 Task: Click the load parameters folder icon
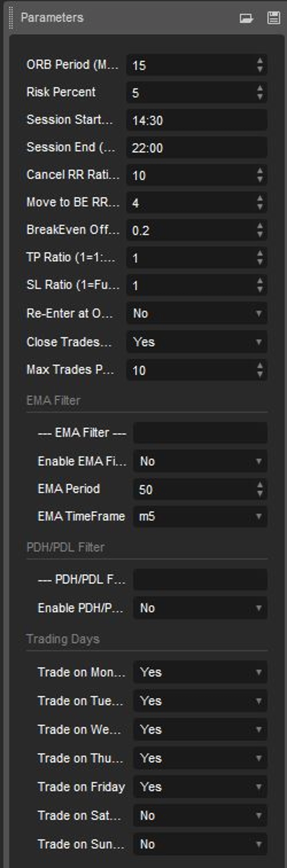point(246,18)
